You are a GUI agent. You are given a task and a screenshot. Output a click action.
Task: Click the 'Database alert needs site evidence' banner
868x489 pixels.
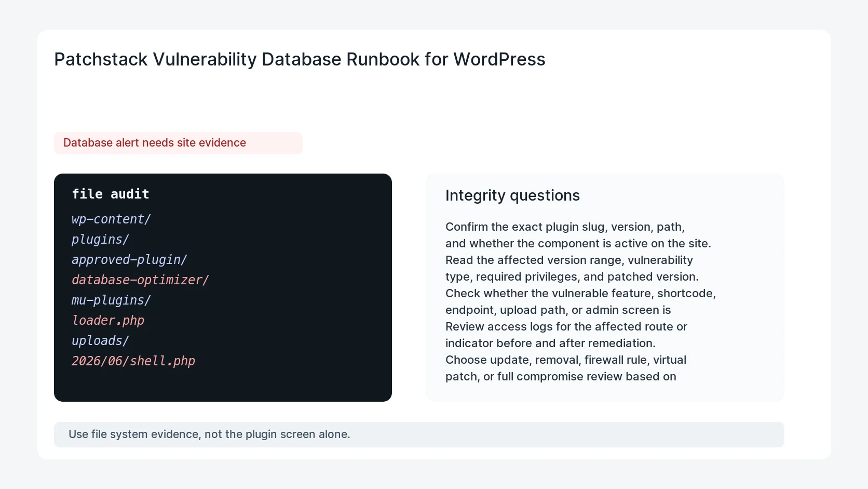click(x=178, y=143)
